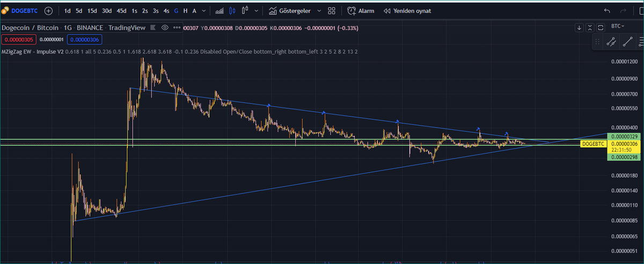Select the 30d timeframe
Image resolution: width=644 pixels, height=264 pixels.
(x=107, y=10)
